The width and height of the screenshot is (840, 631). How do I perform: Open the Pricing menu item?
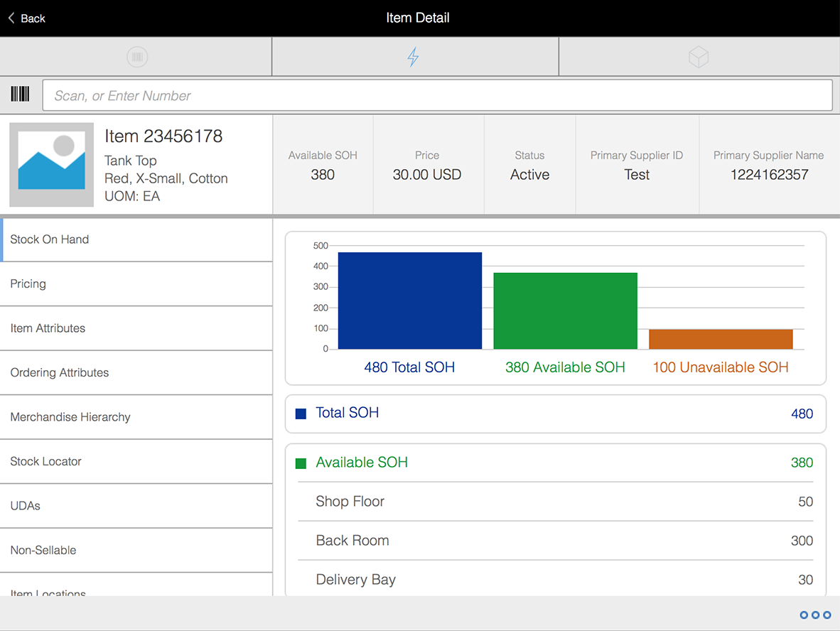coord(136,284)
